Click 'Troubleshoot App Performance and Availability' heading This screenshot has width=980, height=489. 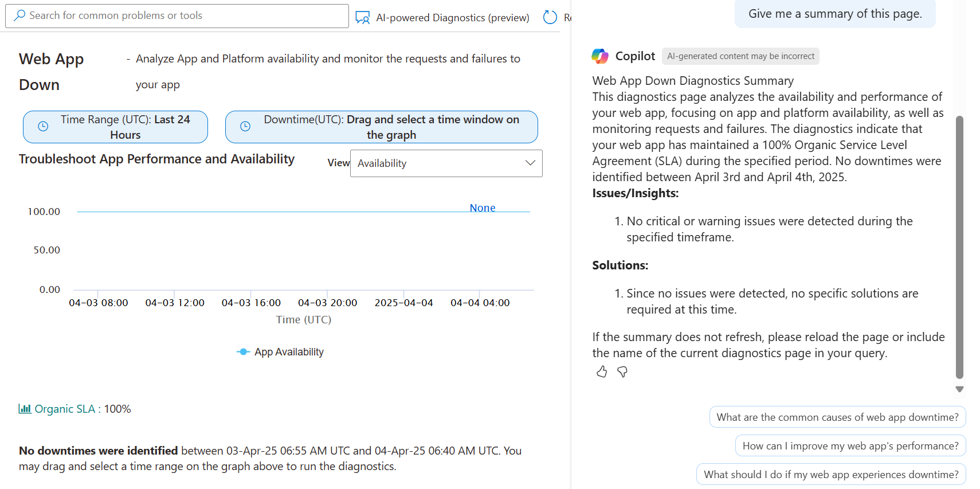tap(156, 159)
